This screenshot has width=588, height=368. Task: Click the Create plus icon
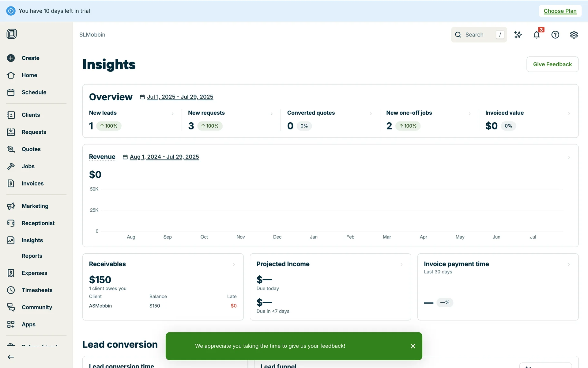point(11,58)
